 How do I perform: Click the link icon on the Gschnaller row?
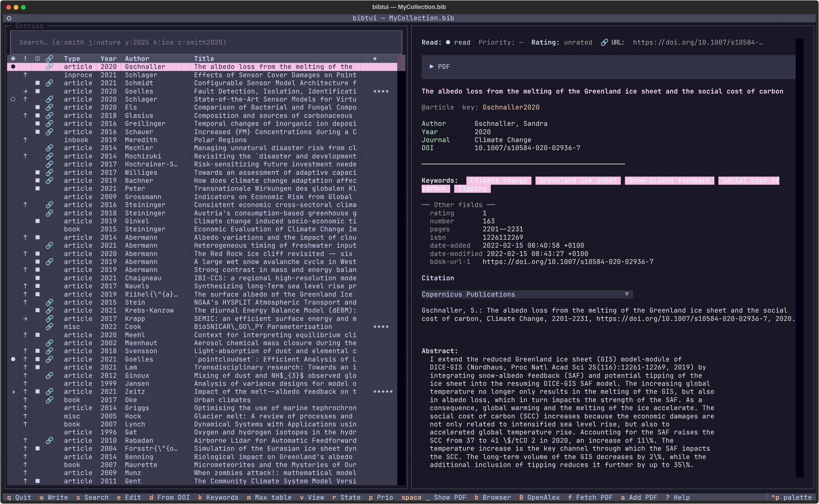(x=49, y=67)
